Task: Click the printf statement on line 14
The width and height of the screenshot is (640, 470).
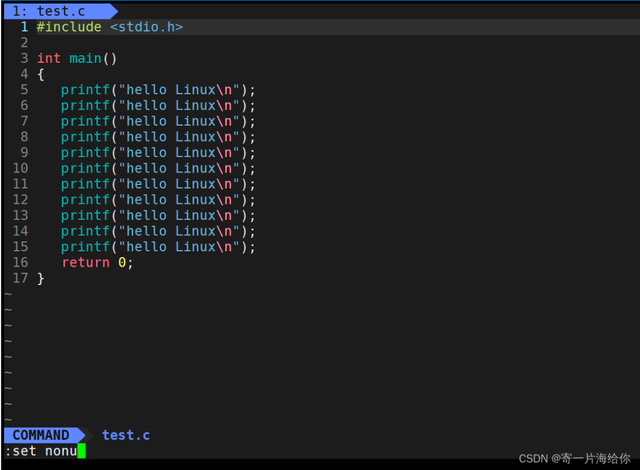Action: tap(158, 231)
